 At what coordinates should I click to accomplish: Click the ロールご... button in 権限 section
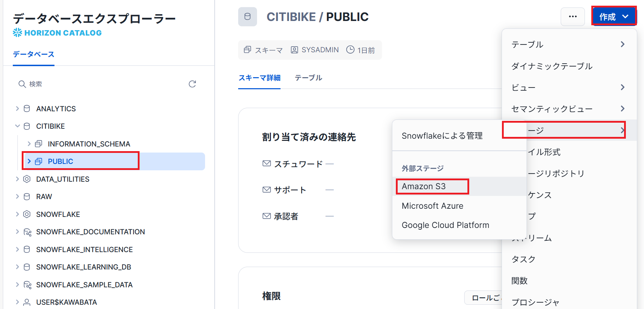(483, 298)
